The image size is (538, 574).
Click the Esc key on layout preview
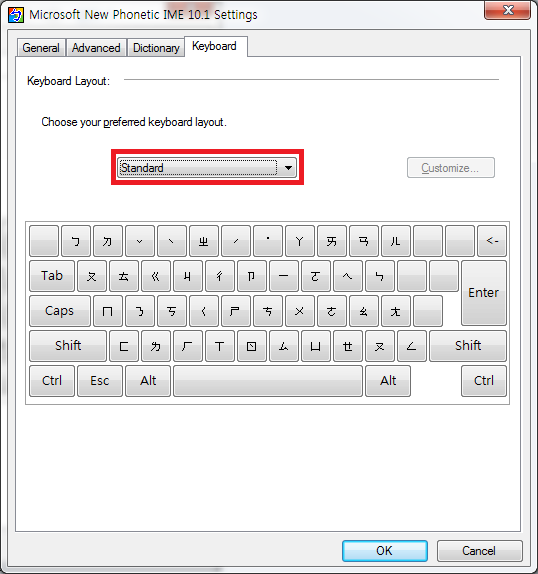(100, 381)
